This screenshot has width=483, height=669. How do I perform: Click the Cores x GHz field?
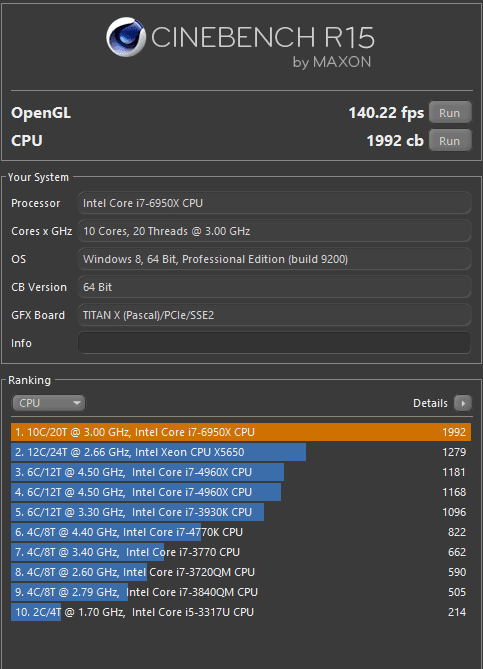[x=274, y=231]
